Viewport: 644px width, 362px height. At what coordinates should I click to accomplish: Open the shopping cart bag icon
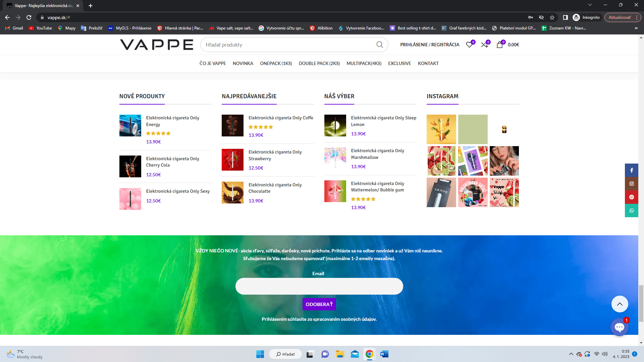499,45
